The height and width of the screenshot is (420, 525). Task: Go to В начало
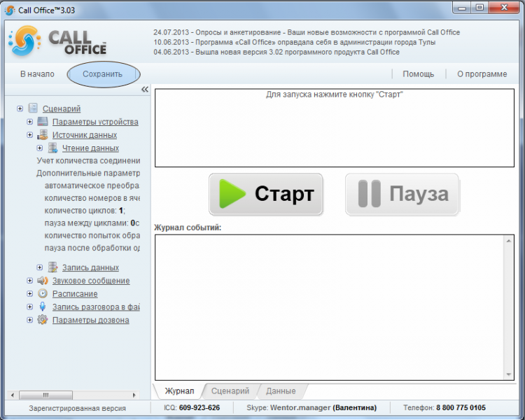click(37, 74)
